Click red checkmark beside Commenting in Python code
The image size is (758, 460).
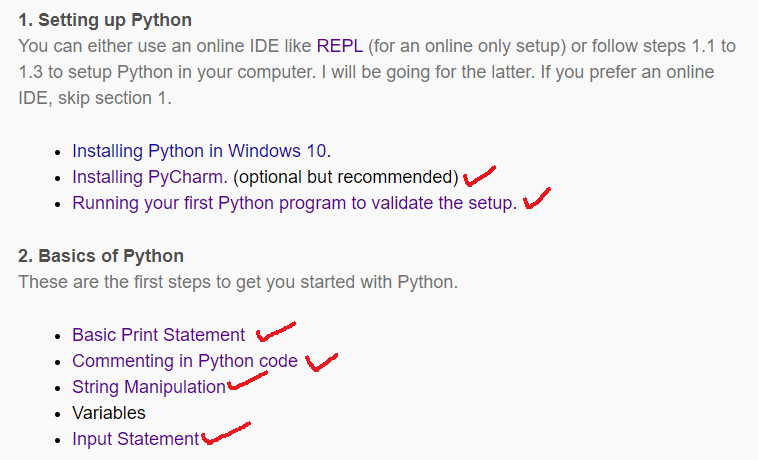click(x=322, y=359)
